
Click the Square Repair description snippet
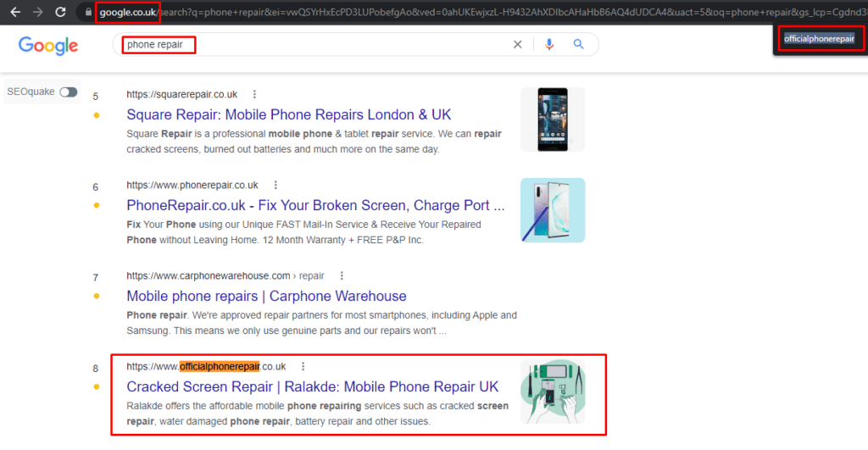tap(314, 142)
